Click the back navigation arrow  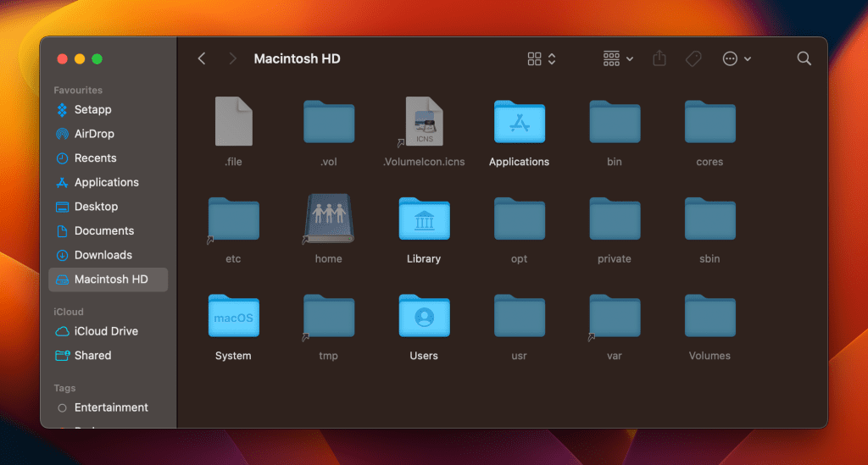[x=202, y=58]
